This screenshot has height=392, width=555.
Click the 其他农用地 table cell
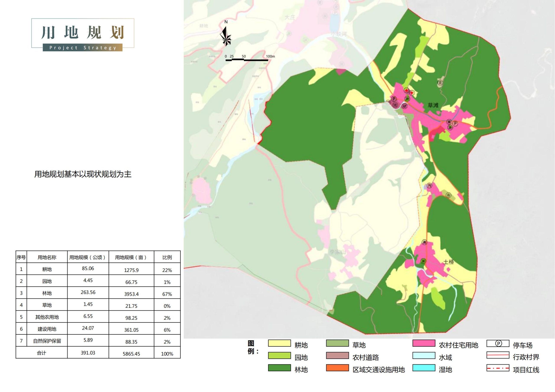[47, 317]
